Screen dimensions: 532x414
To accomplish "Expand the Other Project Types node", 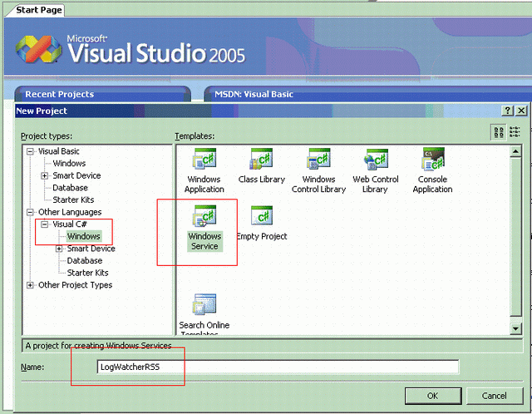I will click(31, 285).
